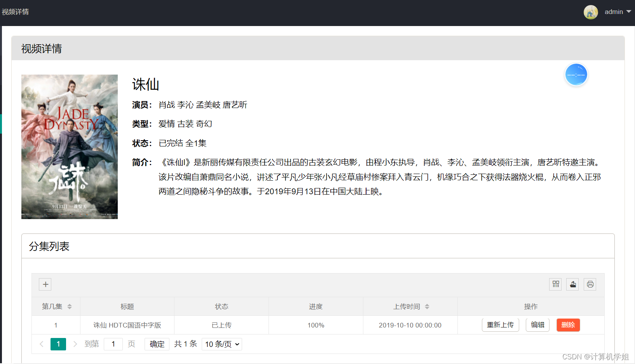Image resolution: width=635 pixels, height=364 pixels.
Task: Click the admin avatar image
Action: click(x=591, y=12)
